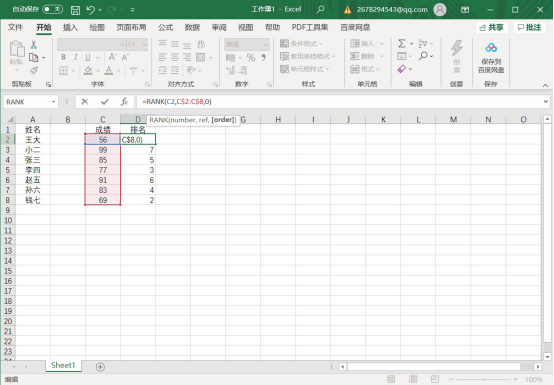The image size is (554, 385).
Task: Add a new sheet with the plus icon
Action: pyautogui.click(x=100, y=367)
